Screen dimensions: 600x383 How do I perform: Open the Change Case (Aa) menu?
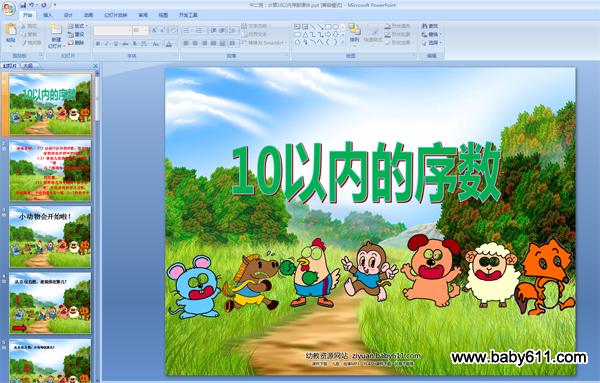[x=156, y=44]
